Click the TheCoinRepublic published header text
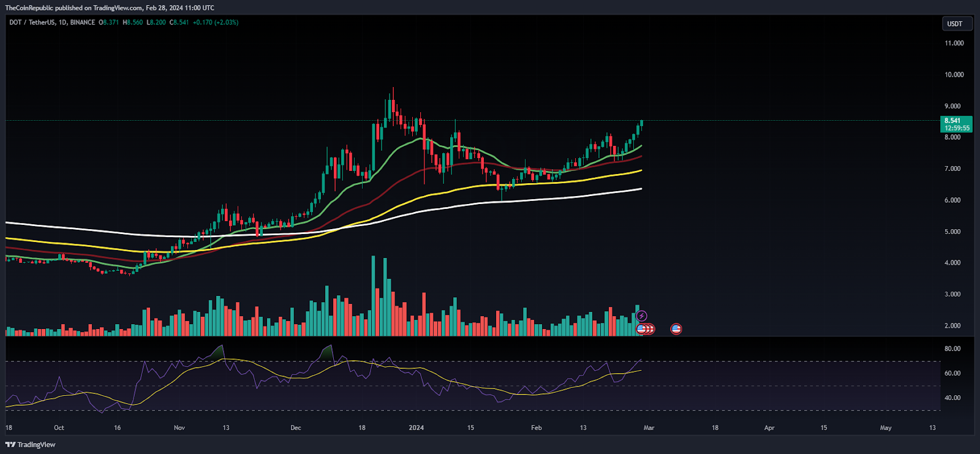The height and width of the screenshot is (454, 980). click(x=110, y=8)
